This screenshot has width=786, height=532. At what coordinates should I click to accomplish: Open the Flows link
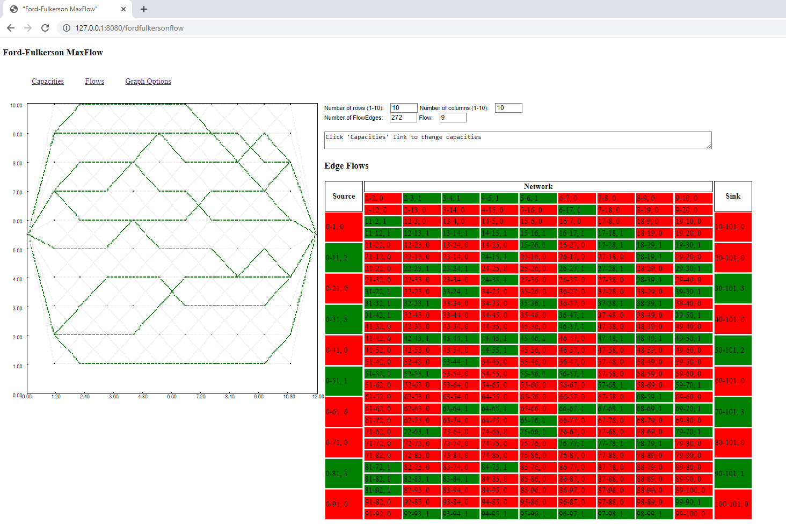(94, 81)
